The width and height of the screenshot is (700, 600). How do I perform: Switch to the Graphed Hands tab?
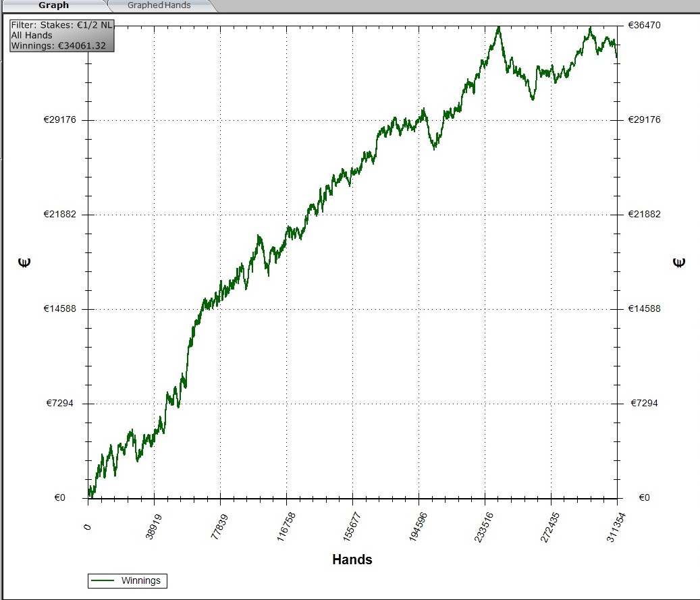pos(159,5)
